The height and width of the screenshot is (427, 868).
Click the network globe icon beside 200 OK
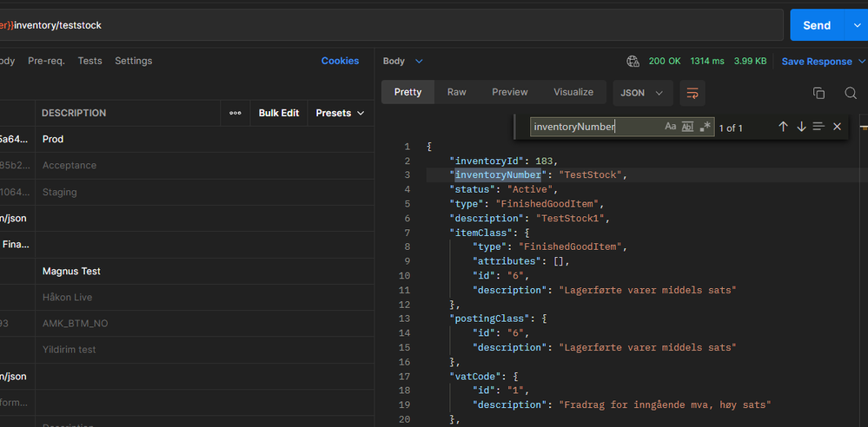[x=633, y=62]
